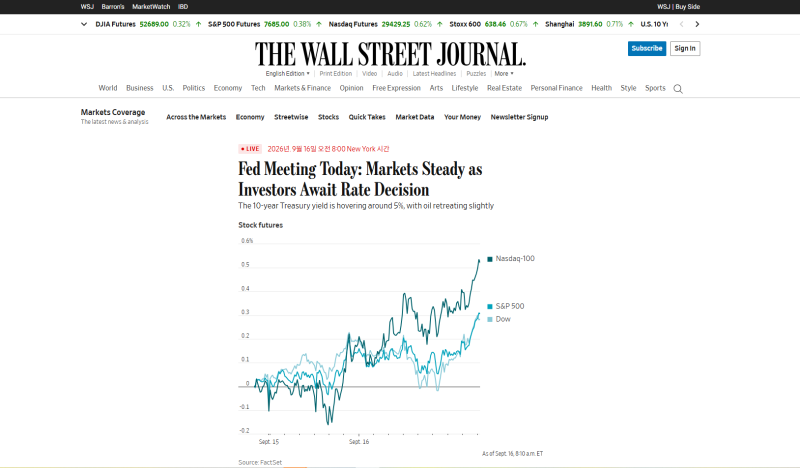This screenshot has width=800, height=468.
Task: Open the Economy section in main nav
Action: (228, 88)
